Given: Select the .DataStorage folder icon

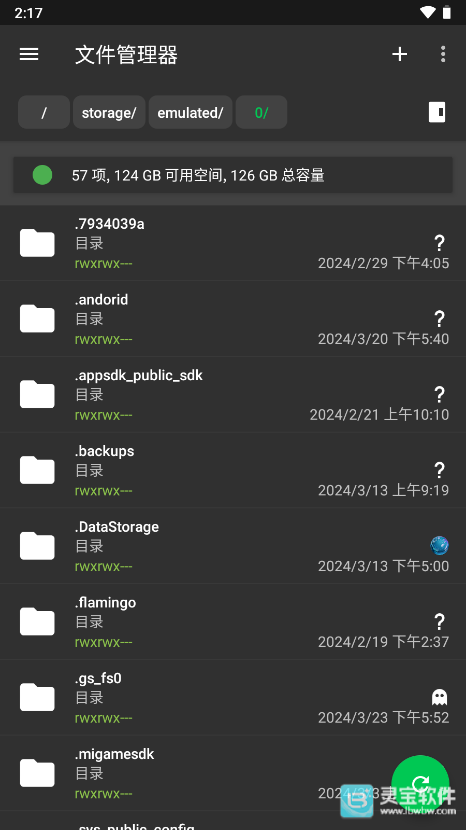Looking at the screenshot, I should pos(37,546).
